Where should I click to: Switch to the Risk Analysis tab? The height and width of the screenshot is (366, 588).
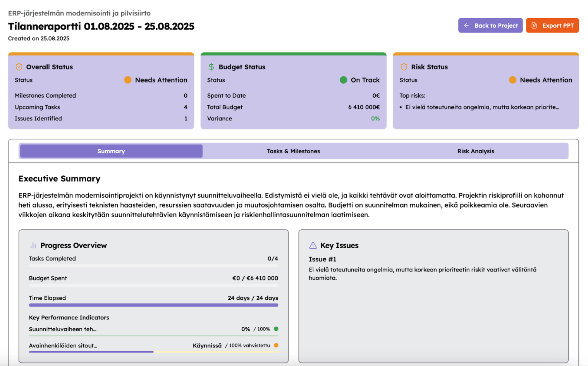coord(475,151)
